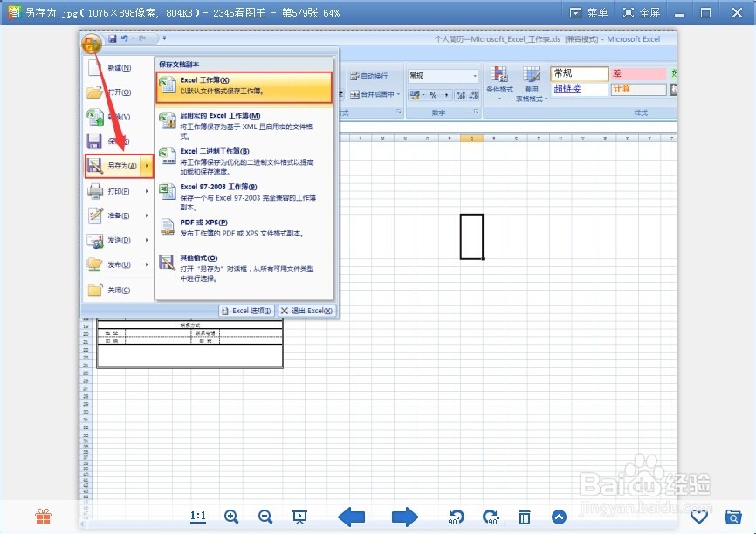
Task: Start the slideshow presentation icon
Action: pyautogui.click(x=299, y=517)
